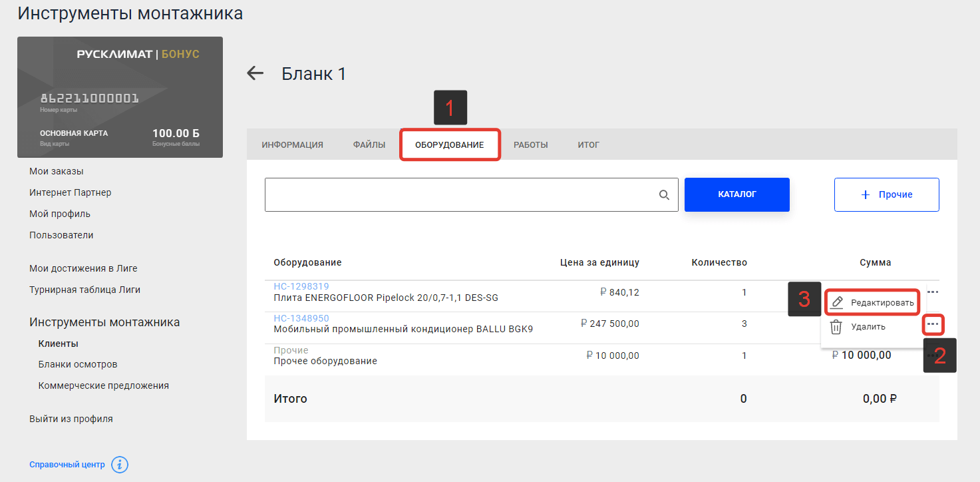This screenshot has height=482, width=980.
Task: Open Пользователи in the sidebar
Action: [x=61, y=235]
